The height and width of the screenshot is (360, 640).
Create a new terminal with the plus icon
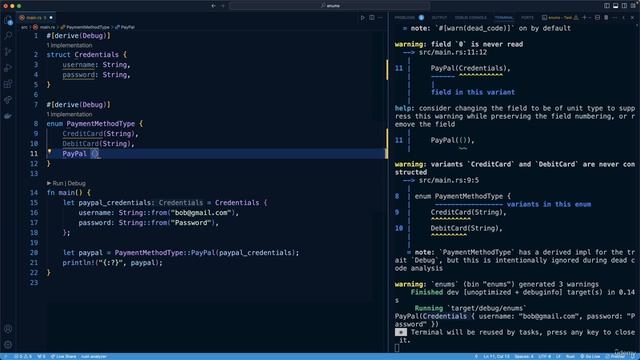pos(584,18)
